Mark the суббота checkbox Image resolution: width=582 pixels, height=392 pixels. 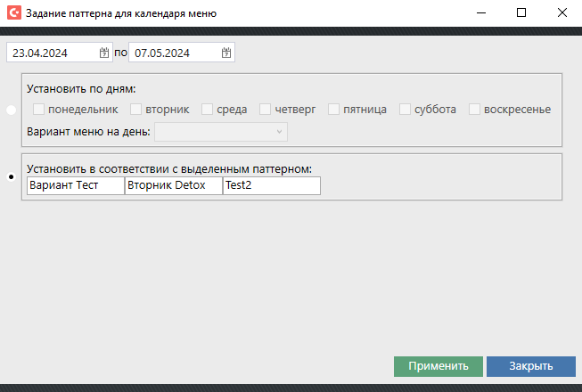click(405, 110)
